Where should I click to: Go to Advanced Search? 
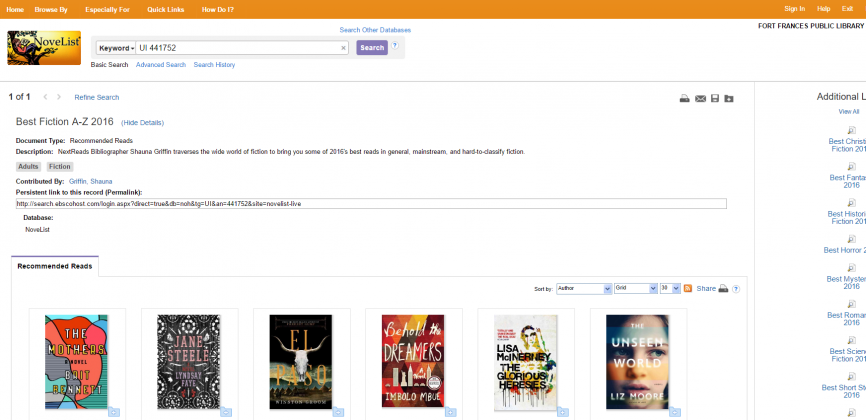[161, 65]
